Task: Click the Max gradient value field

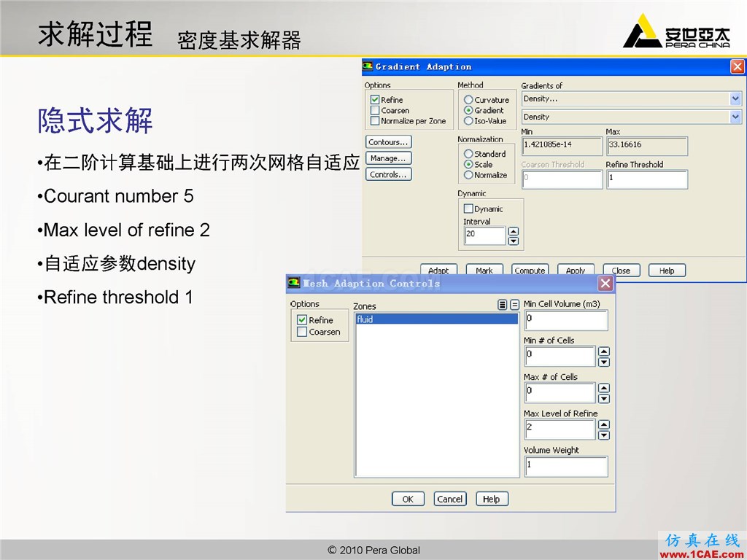Action: click(x=647, y=146)
